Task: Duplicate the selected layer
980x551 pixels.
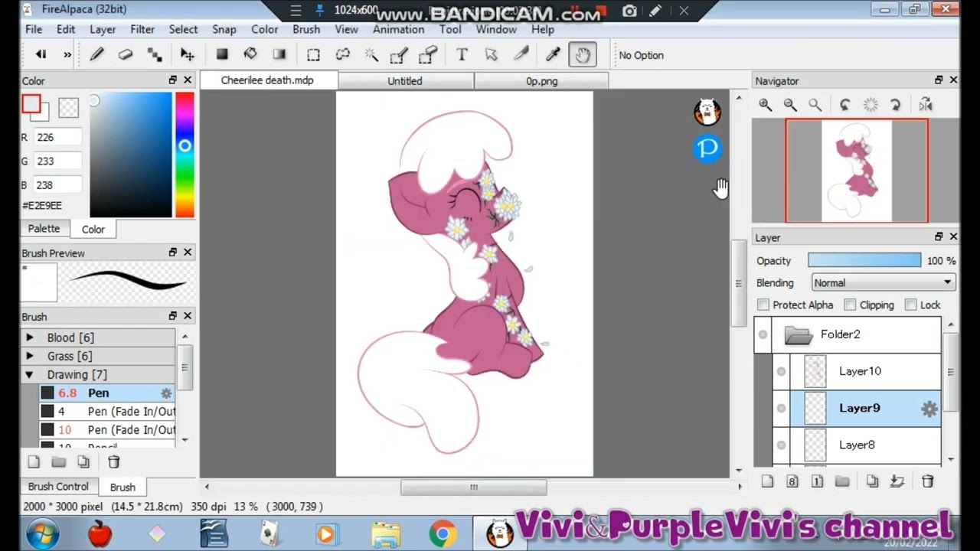Action: tap(872, 481)
